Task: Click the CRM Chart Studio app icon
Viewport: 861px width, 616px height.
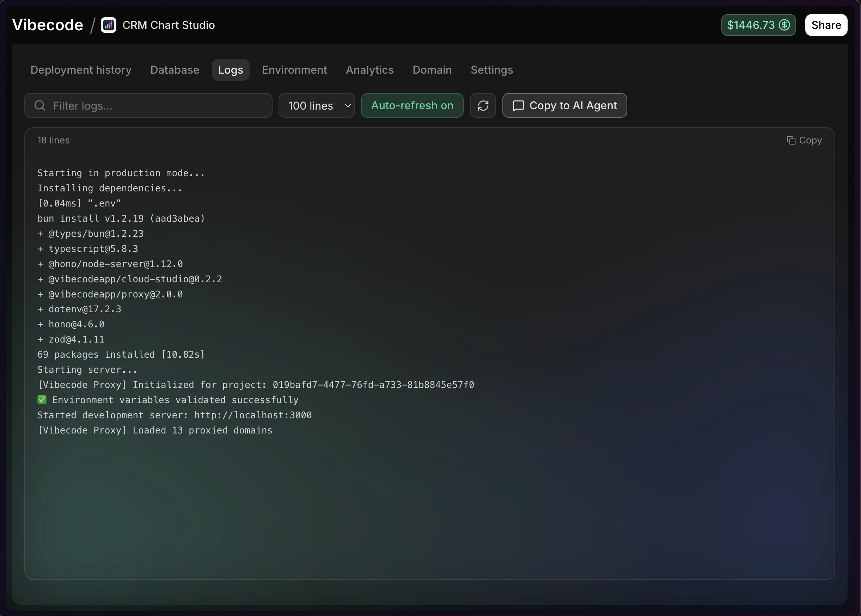Action: [x=109, y=25]
